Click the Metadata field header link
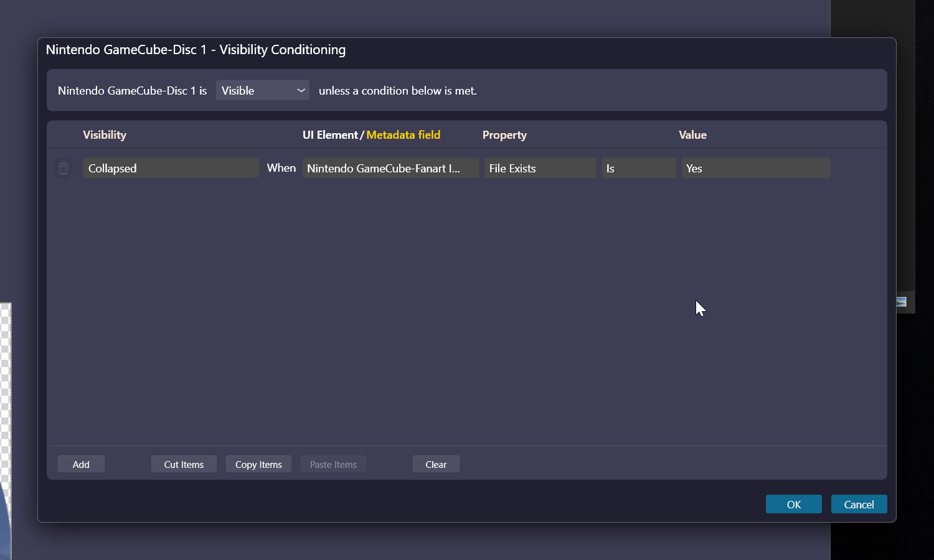This screenshot has height=560, width=934. click(403, 135)
